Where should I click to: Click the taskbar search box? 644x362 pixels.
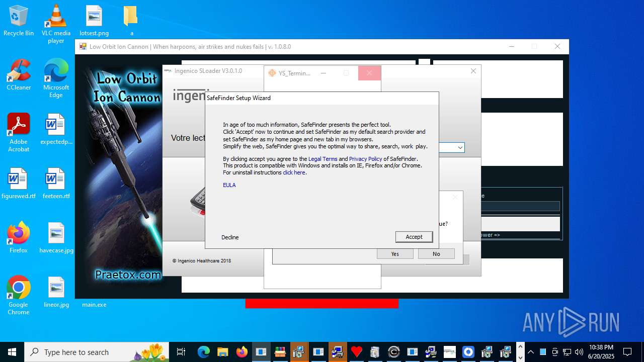point(97,352)
